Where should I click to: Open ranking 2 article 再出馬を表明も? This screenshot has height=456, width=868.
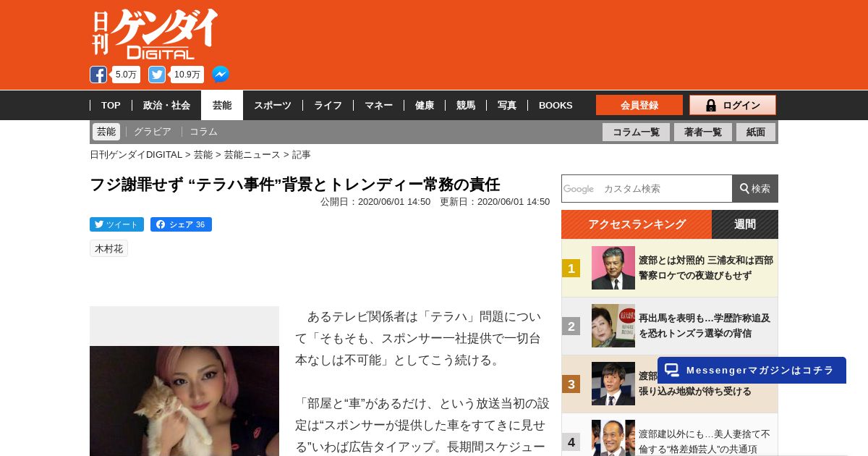[705, 326]
